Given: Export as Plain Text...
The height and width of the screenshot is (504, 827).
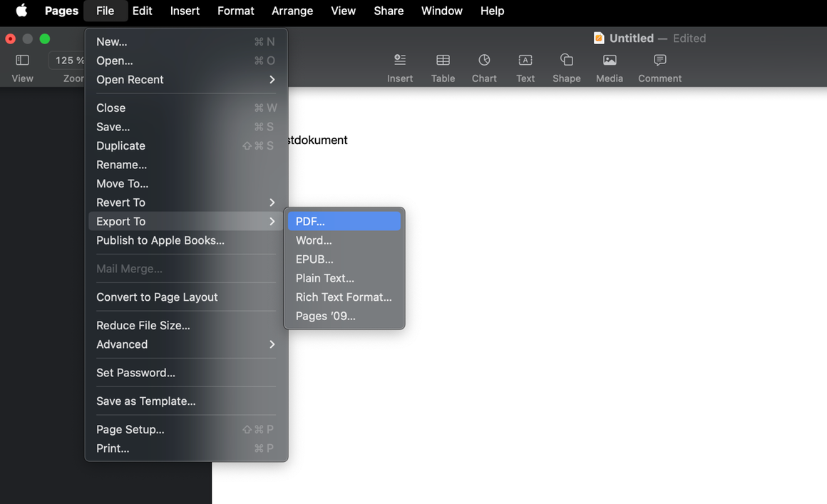Looking at the screenshot, I should click(x=344, y=278).
